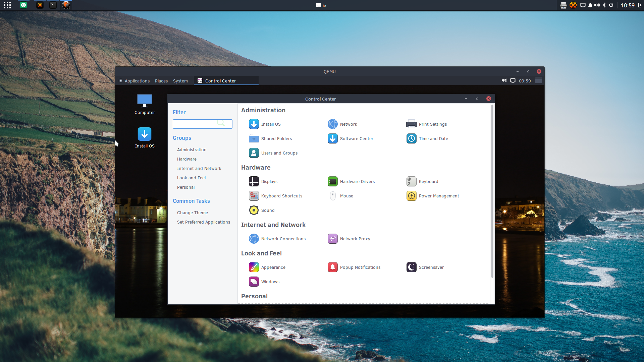Select the Install OS desktop icon

[145, 138]
